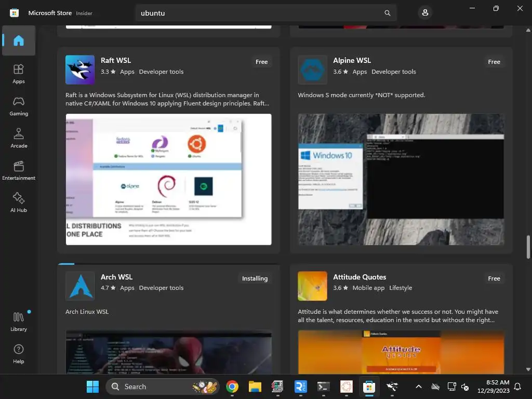532x399 pixels.
Task: Open the terminal app in the taskbar
Action: 323,387
